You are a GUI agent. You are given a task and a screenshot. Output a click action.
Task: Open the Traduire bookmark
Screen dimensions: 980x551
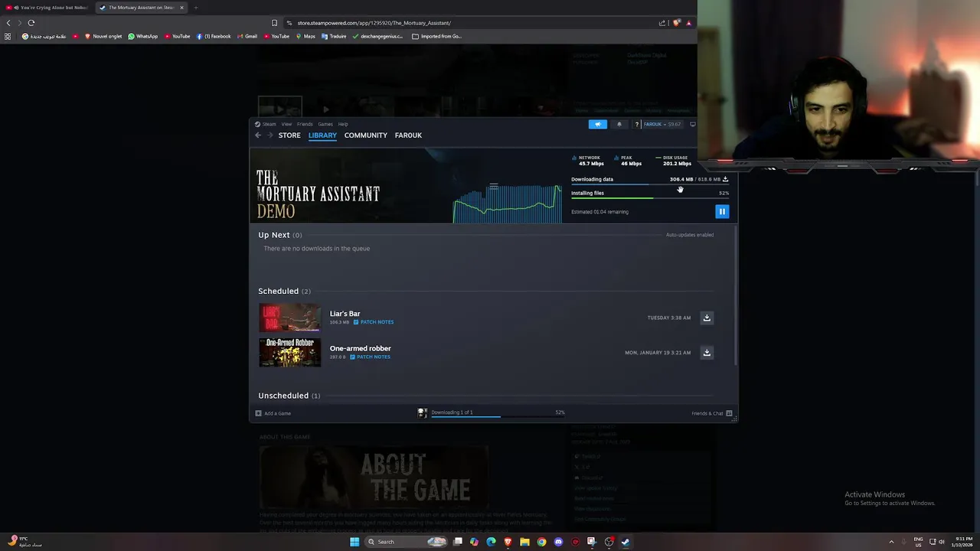coord(335,36)
